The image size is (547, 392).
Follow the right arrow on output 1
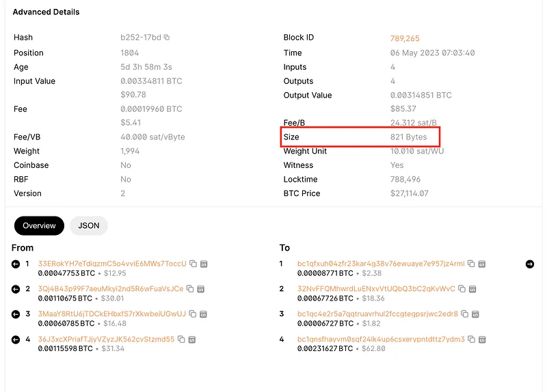click(x=529, y=264)
